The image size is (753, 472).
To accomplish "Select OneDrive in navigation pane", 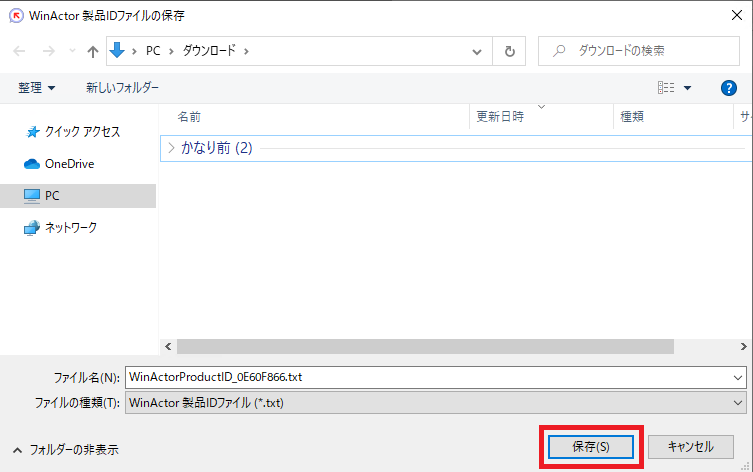I will 59,164.
